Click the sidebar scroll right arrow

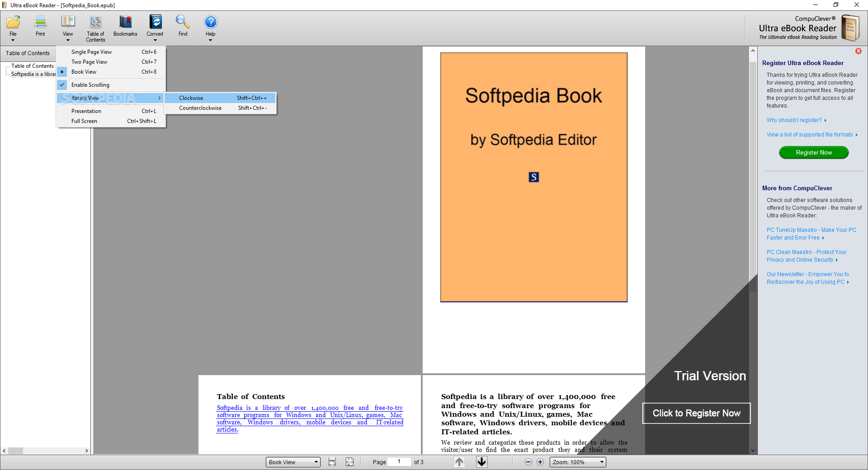click(x=86, y=451)
